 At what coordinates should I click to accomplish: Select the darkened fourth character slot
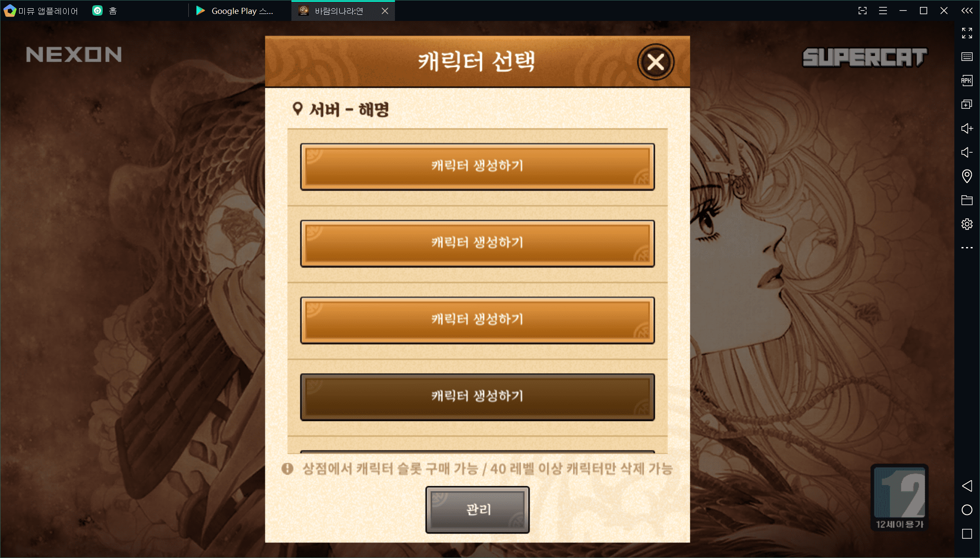tap(477, 397)
